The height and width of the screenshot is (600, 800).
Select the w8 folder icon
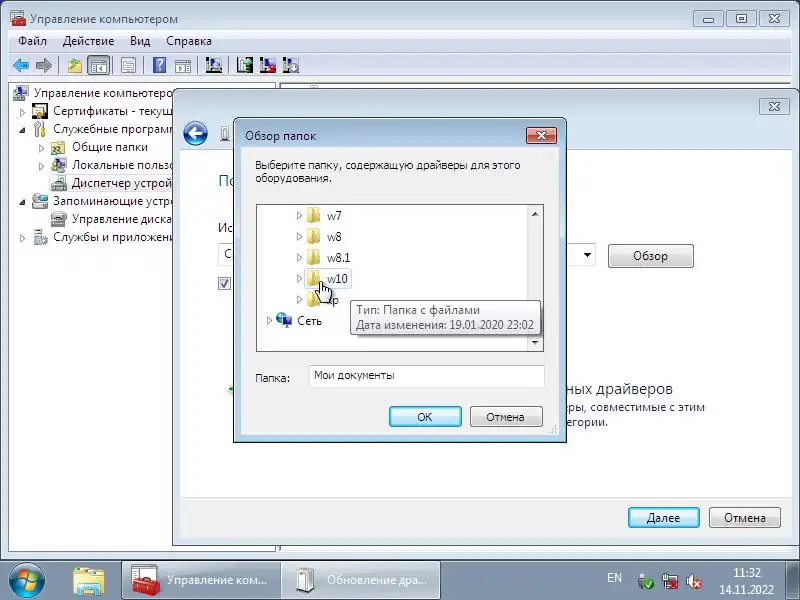313,236
